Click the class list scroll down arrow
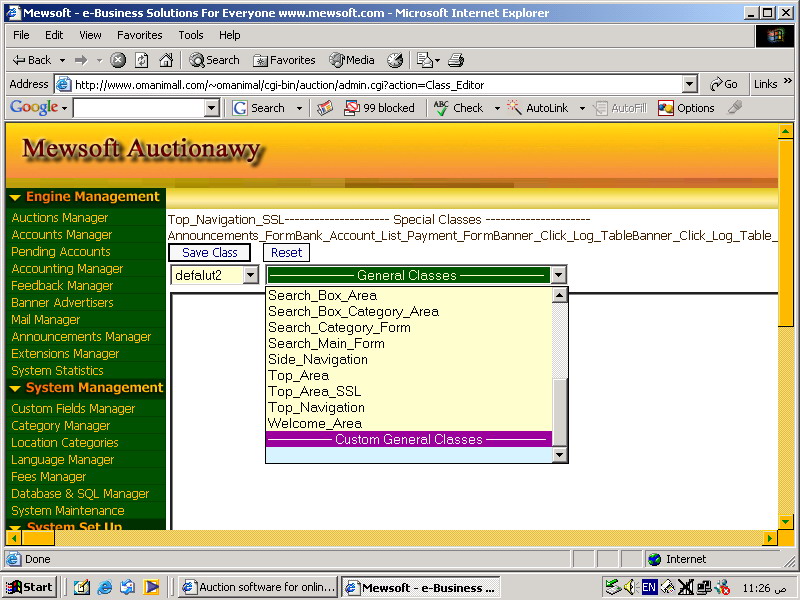The image size is (800, 600). (x=560, y=455)
